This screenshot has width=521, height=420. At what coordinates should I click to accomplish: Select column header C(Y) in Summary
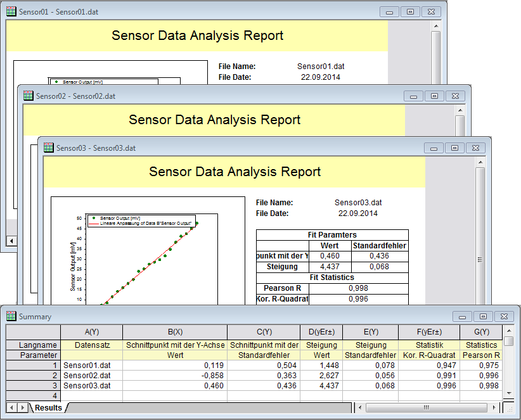[264, 332]
